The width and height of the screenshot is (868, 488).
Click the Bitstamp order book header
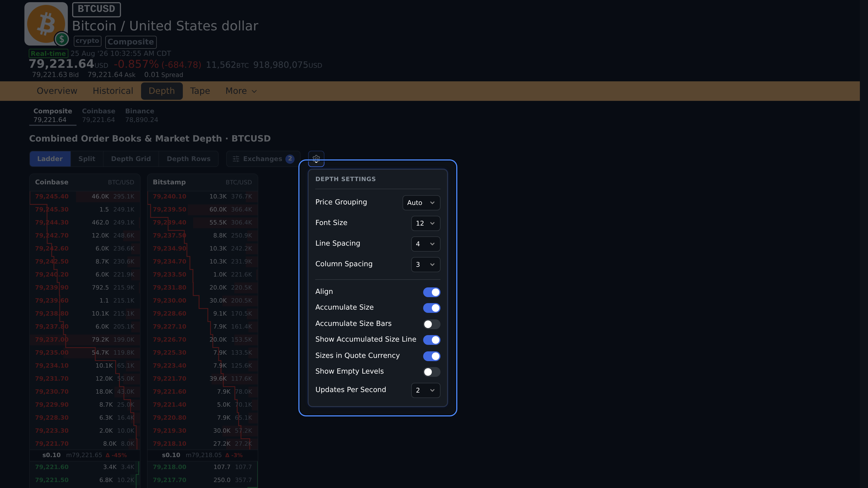coord(203,182)
